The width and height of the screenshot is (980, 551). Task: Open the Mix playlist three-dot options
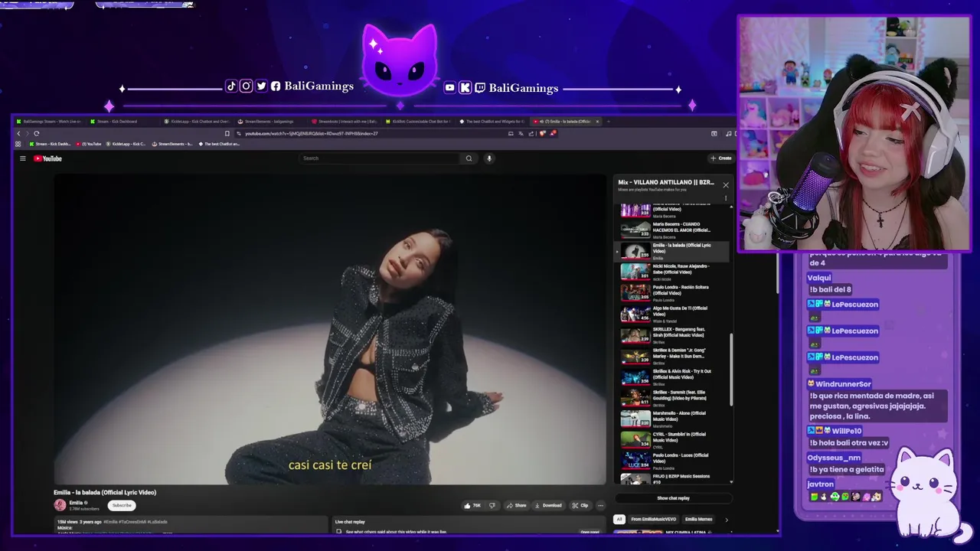tap(726, 198)
